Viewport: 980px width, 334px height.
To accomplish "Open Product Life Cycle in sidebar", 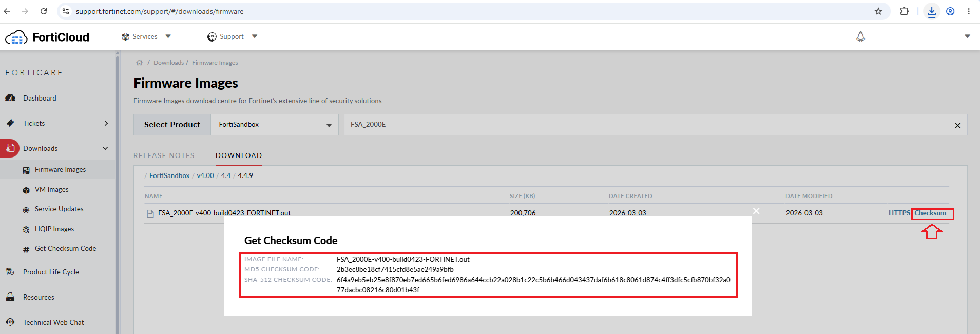I will coord(51,272).
